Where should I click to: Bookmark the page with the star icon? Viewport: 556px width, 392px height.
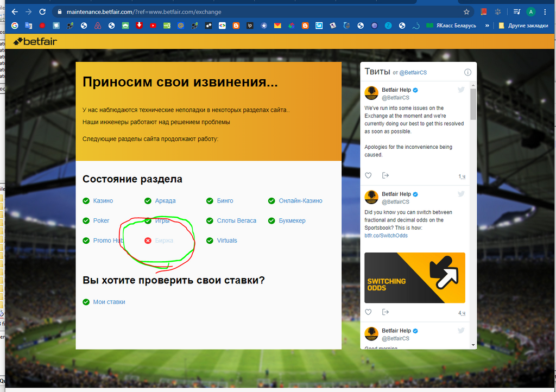pyautogui.click(x=465, y=11)
